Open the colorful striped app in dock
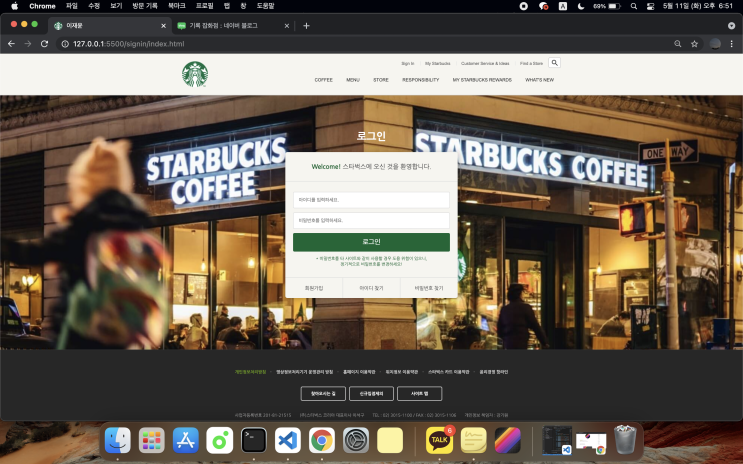 click(x=507, y=440)
